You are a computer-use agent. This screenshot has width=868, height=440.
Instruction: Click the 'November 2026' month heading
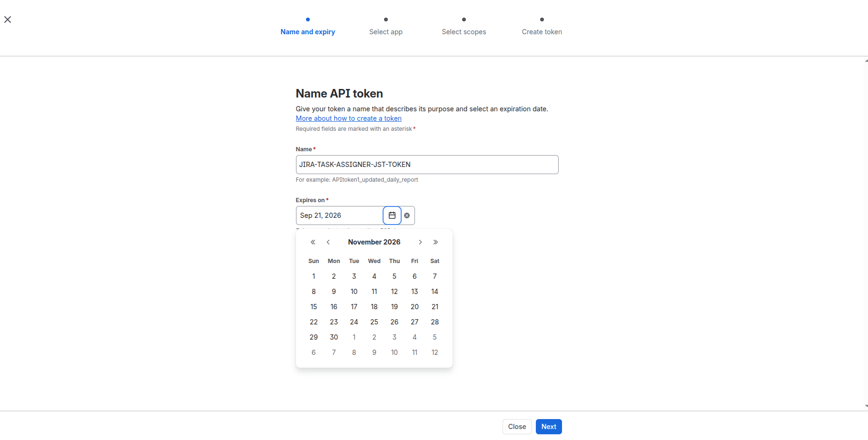pos(374,242)
